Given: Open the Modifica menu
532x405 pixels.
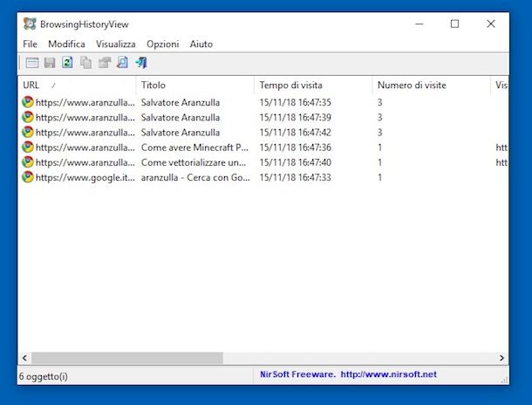Looking at the screenshot, I should [x=66, y=45].
